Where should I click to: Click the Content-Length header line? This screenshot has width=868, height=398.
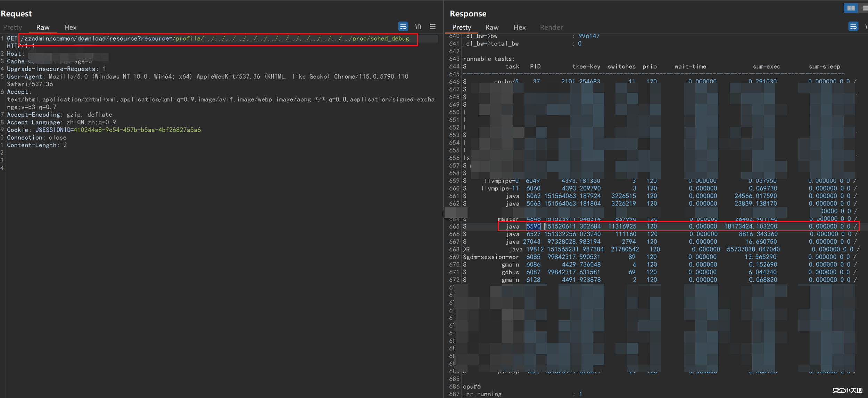36,145
